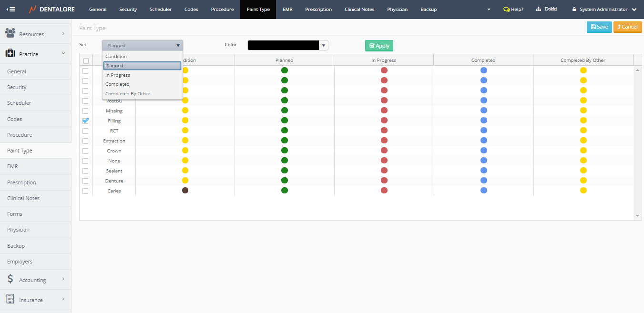Image resolution: width=644 pixels, height=313 pixels.
Task: Toggle the select-all header checkbox
Action: [x=86, y=61]
